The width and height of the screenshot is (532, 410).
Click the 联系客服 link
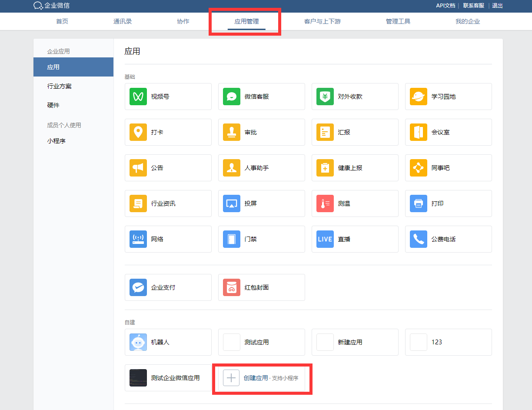point(474,6)
